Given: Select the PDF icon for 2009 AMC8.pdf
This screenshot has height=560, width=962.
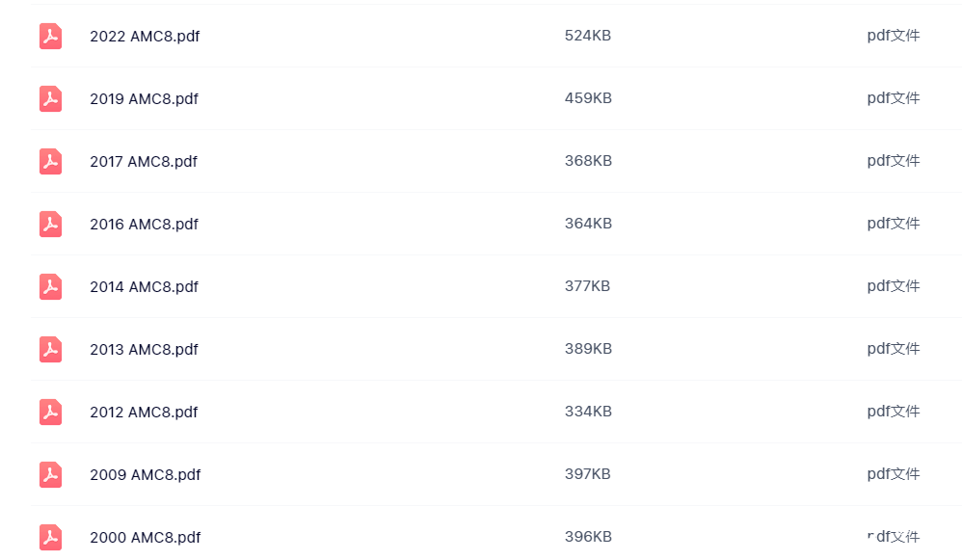Looking at the screenshot, I should [x=50, y=474].
